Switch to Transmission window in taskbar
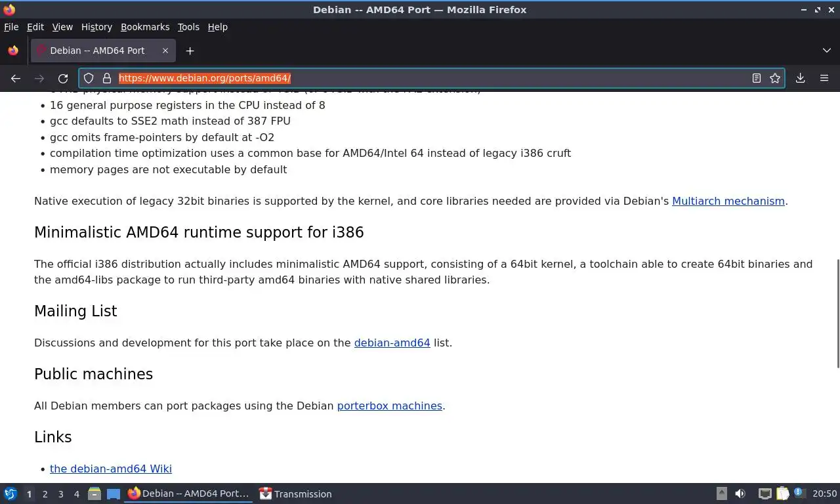Viewport: 840px width, 504px height. point(296,493)
